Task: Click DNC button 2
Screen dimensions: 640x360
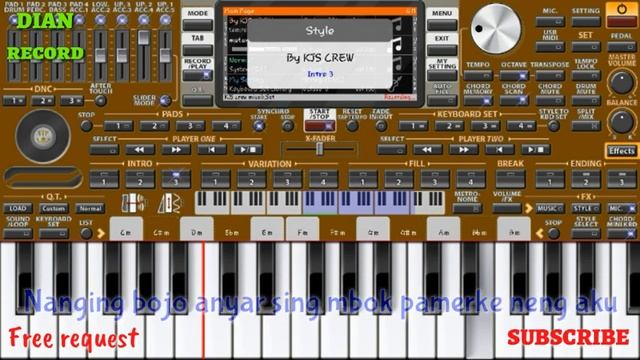Action: click(x=43, y=100)
